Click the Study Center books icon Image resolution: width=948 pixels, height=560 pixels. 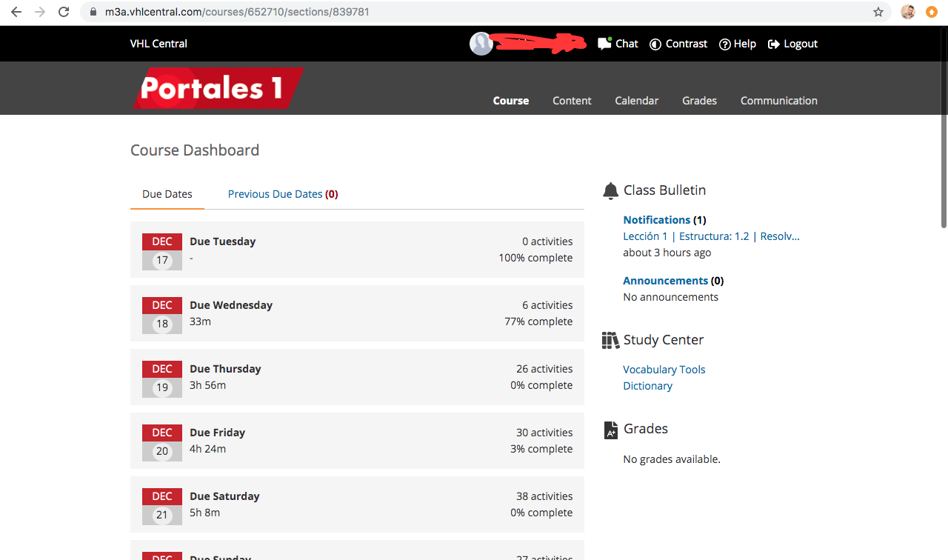(x=610, y=340)
